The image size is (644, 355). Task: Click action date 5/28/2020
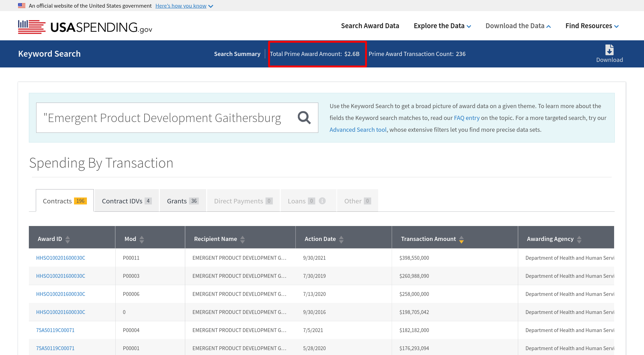(314, 348)
